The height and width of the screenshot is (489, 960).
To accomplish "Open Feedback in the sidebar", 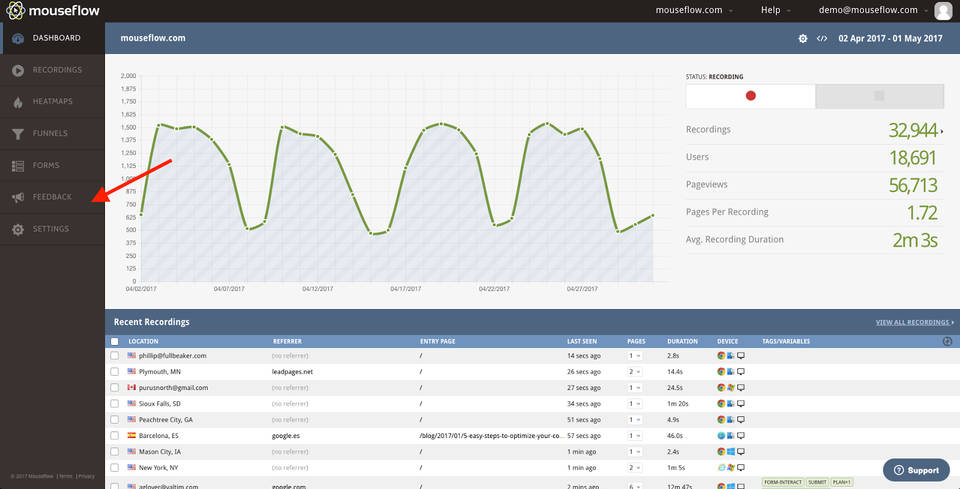I will (x=52, y=197).
